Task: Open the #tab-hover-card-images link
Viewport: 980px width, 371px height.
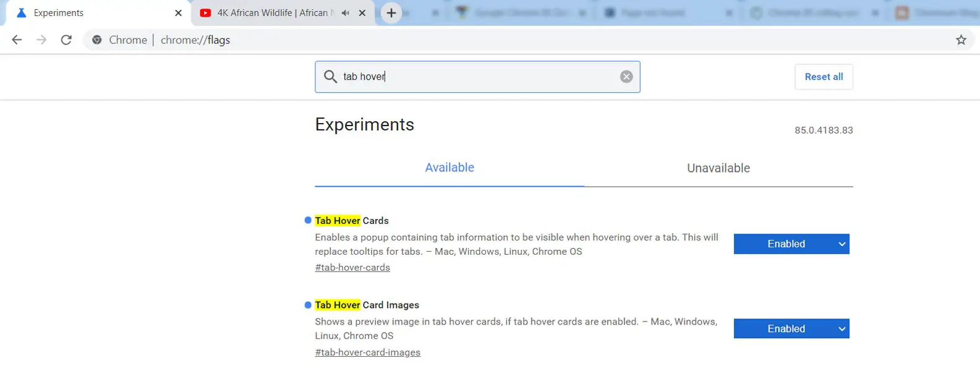Action: tap(368, 352)
